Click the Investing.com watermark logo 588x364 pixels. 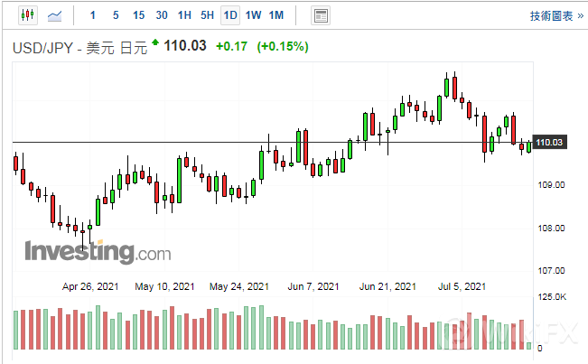coord(98,251)
